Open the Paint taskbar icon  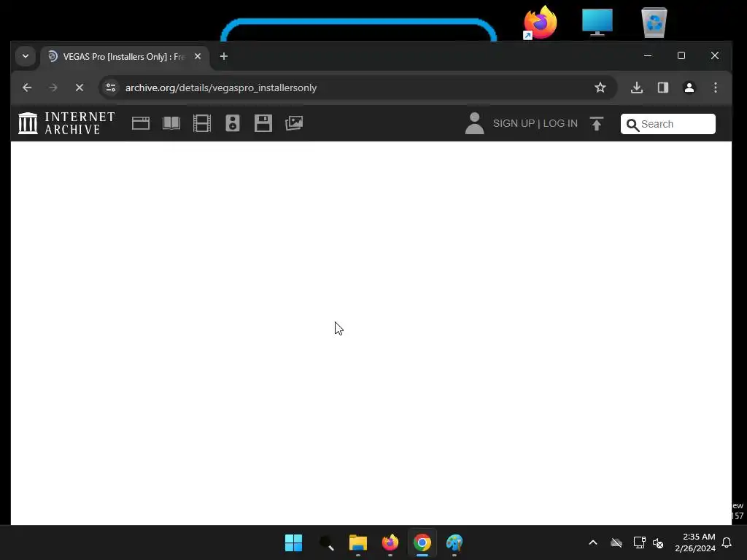(x=454, y=542)
